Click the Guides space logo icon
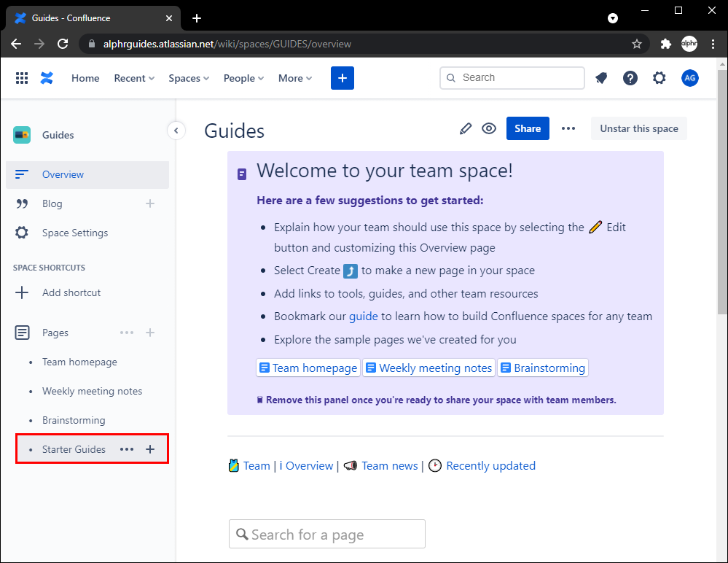This screenshot has height=563, width=728. click(x=22, y=135)
